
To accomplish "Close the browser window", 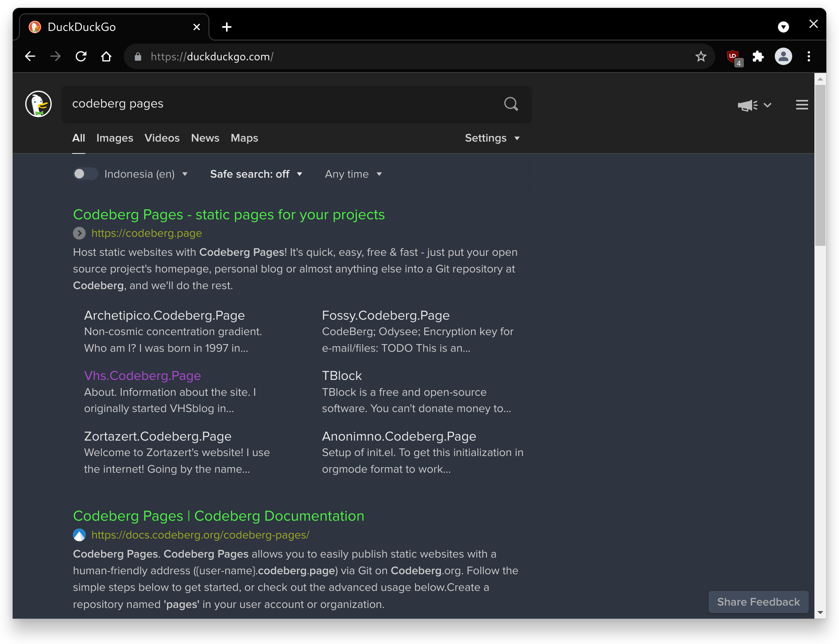I will (813, 24).
